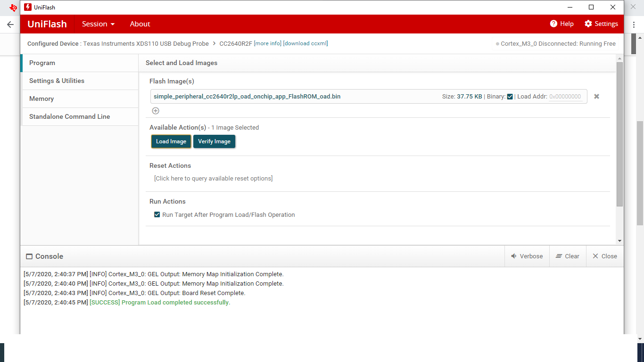Click the browser page scroll down arrow
The width and height of the screenshot is (644, 362).
click(640, 338)
